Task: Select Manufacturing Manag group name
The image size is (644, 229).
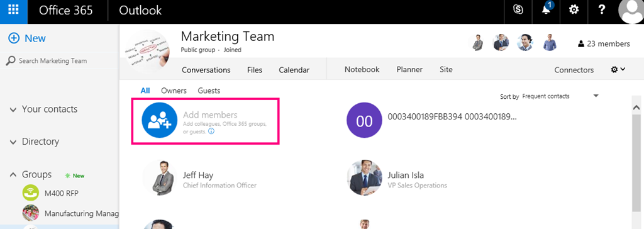Action: (x=82, y=214)
